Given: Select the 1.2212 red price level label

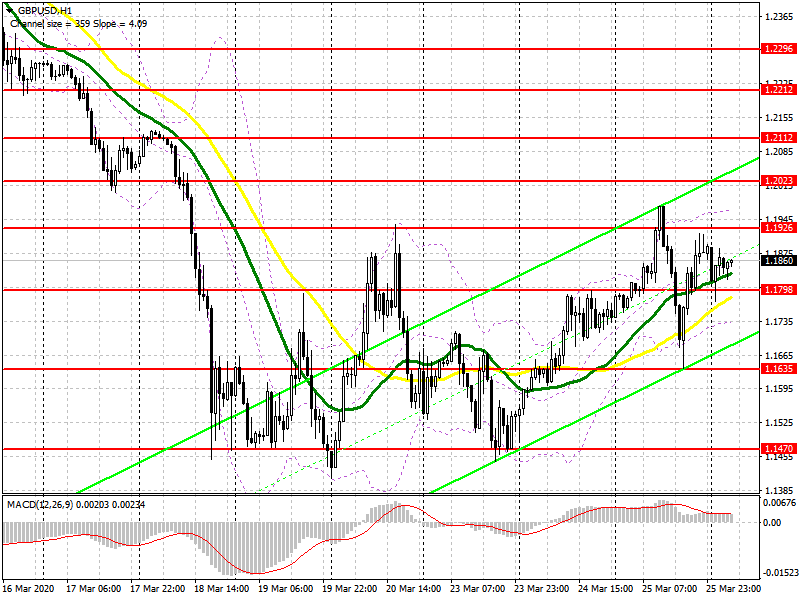Looking at the screenshot, I should coord(779,90).
